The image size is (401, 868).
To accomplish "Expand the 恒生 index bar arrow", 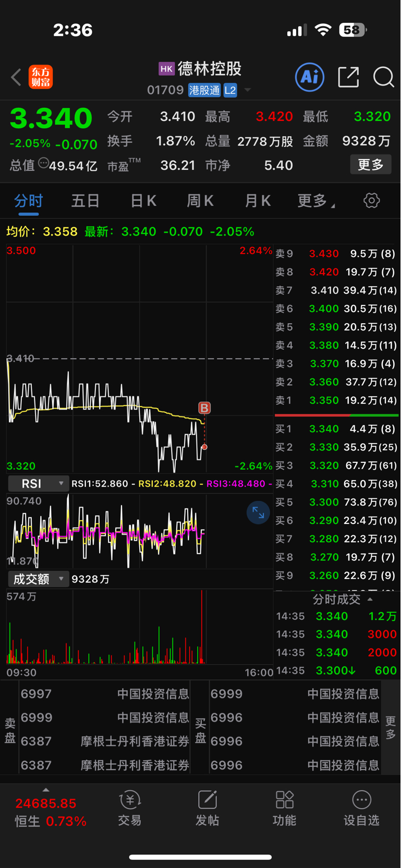I will click(46, 790).
